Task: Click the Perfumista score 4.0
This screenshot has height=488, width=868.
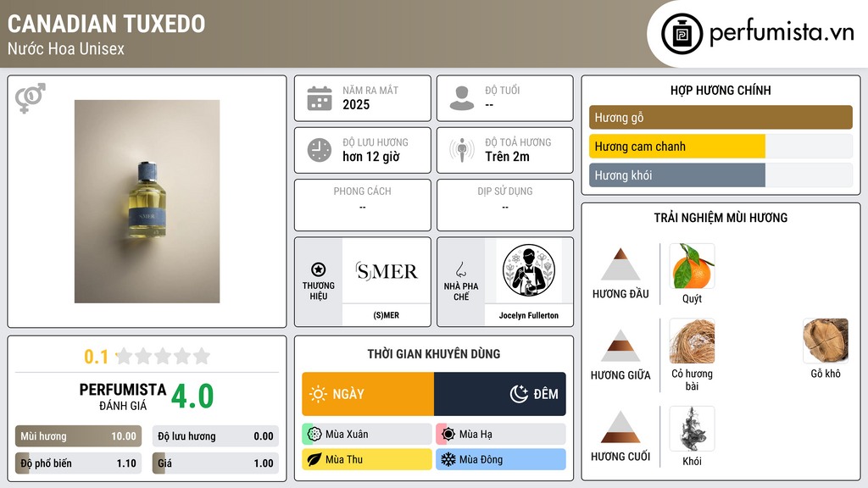Action: [x=192, y=396]
